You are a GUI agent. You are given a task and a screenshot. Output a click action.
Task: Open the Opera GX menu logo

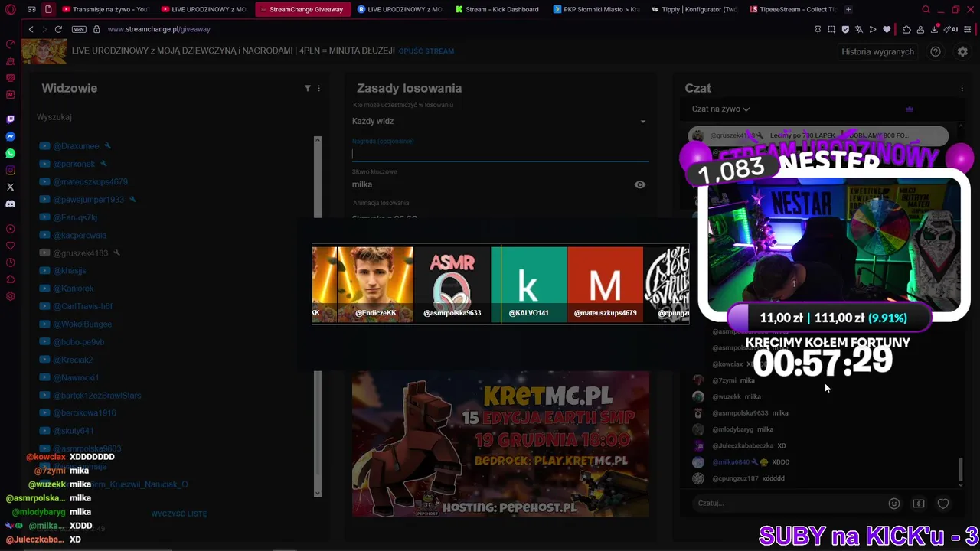click(11, 9)
